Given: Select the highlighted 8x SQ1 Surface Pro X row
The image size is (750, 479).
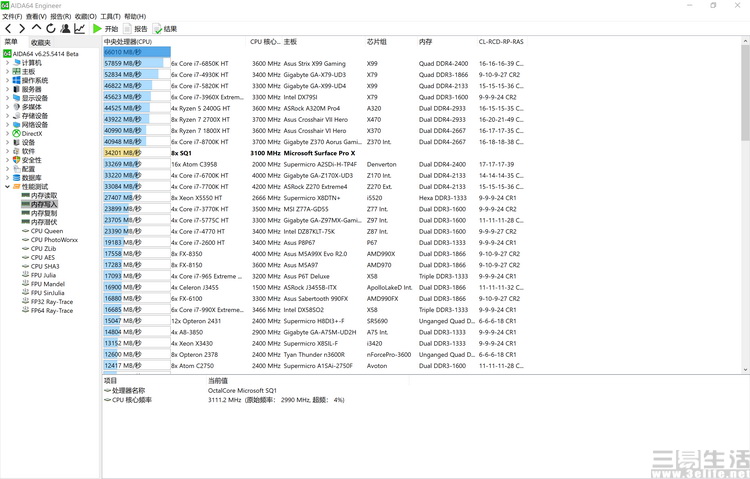Looking at the screenshot, I should (x=315, y=153).
